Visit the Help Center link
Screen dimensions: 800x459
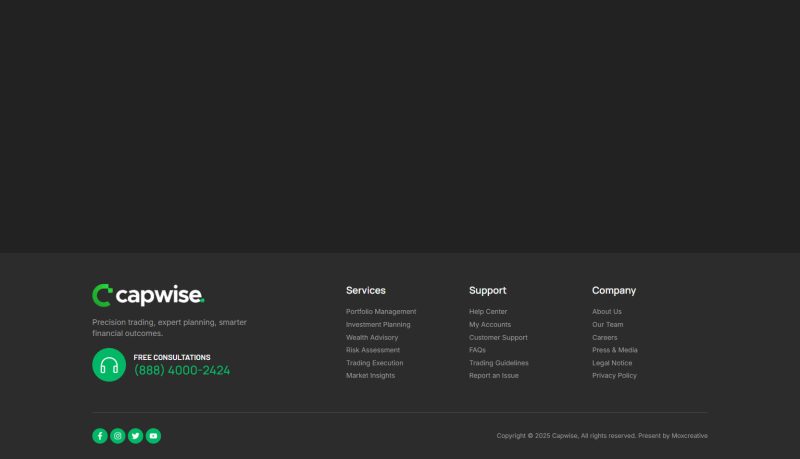pos(488,312)
